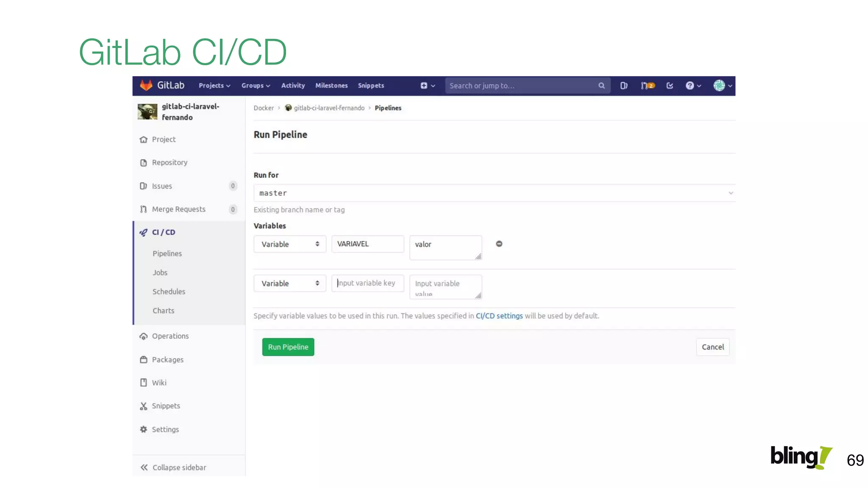Click the Merge Requests sidebar icon
Viewport: 868px width, 488px height.
point(143,209)
